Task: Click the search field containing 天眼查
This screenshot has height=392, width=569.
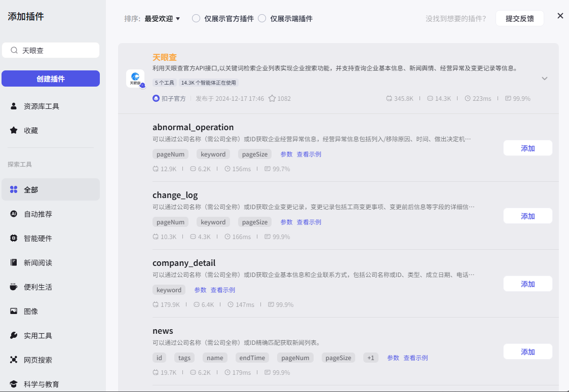Action: pos(51,51)
